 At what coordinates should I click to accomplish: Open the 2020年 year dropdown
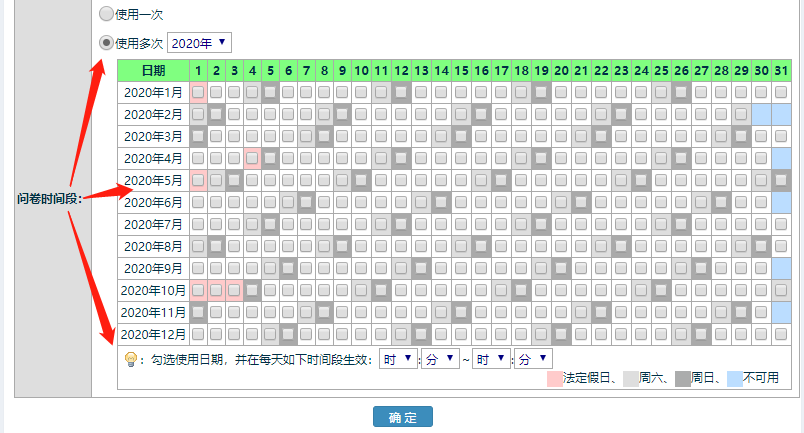tap(199, 43)
